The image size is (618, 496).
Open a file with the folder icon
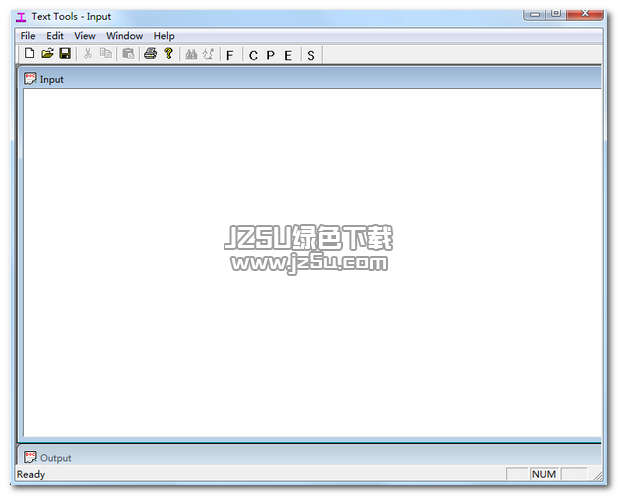tap(47, 53)
